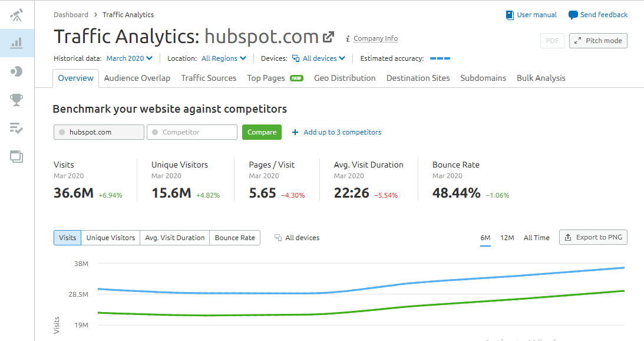Enable Pitch mode

[x=598, y=41]
